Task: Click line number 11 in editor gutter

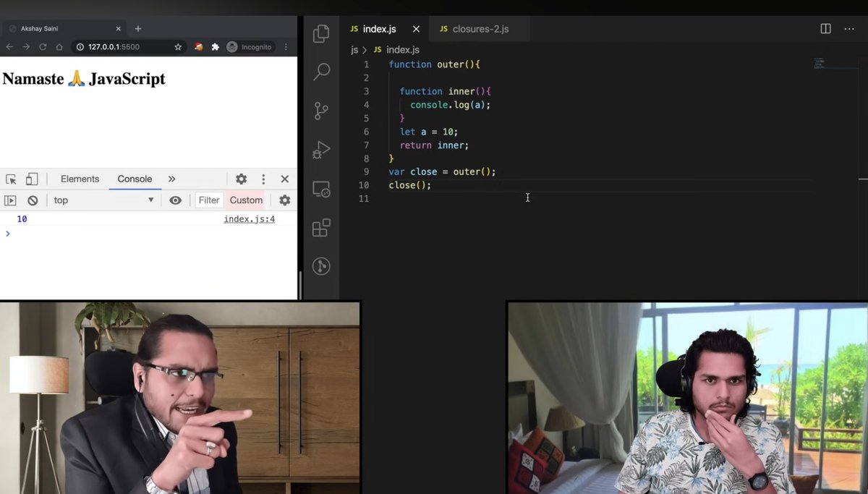Action: [x=364, y=199]
